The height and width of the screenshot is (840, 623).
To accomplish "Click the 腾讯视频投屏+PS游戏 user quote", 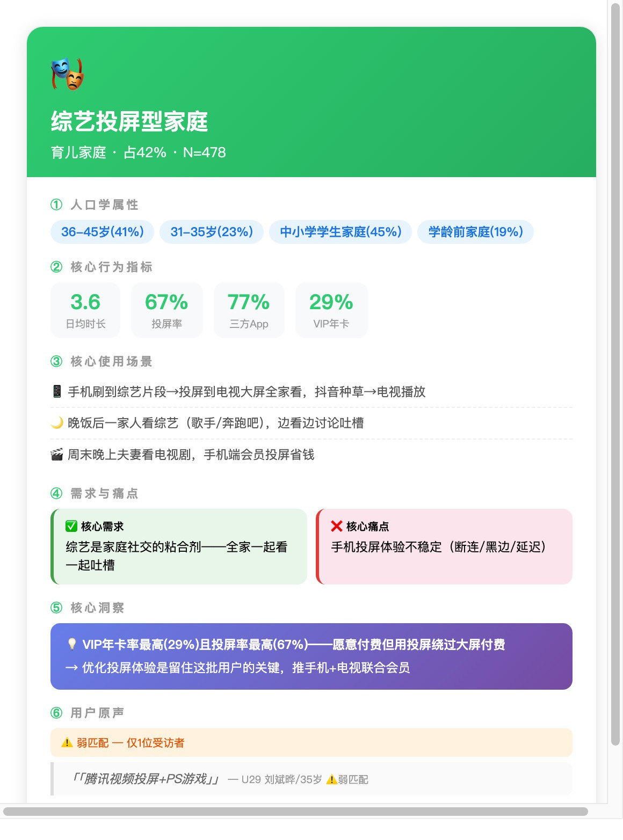I will [145, 779].
